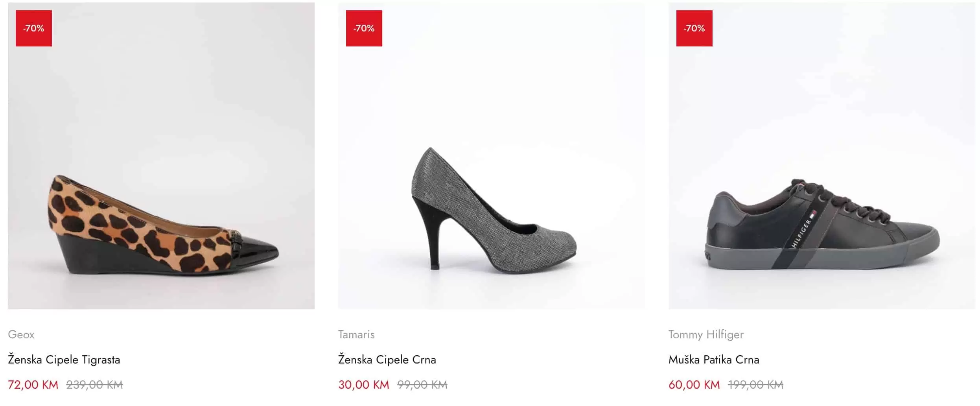The height and width of the screenshot is (406, 980).
Task: Click the crossed-out 239,00 KM price
Action: pos(94,384)
